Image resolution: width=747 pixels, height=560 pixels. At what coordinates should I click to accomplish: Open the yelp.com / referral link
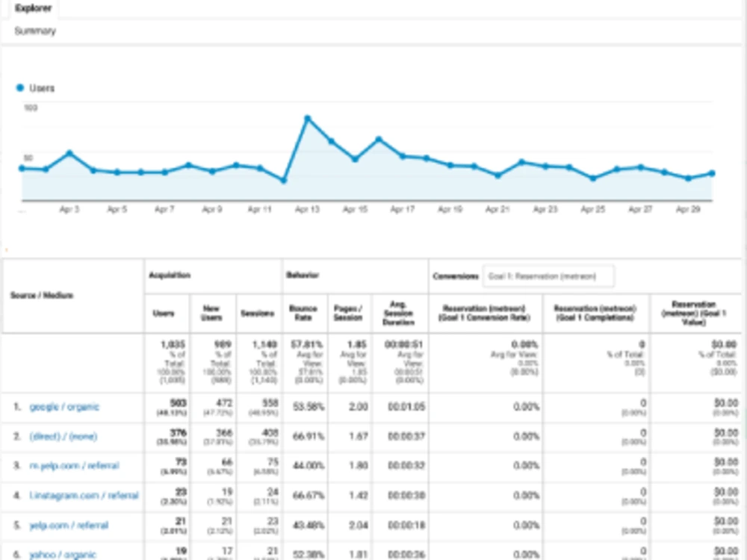click(x=69, y=525)
